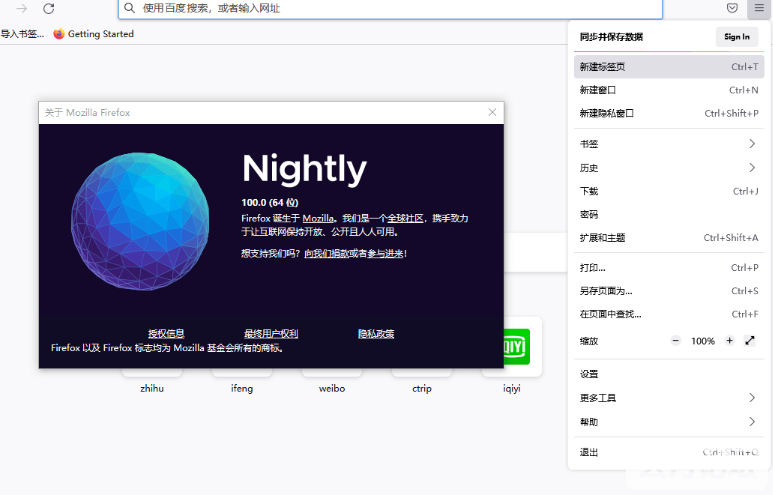773x495 pixels.
Task: Expand the 更多工具 submenu
Action: pyautogui.click(x=669, y=398)
